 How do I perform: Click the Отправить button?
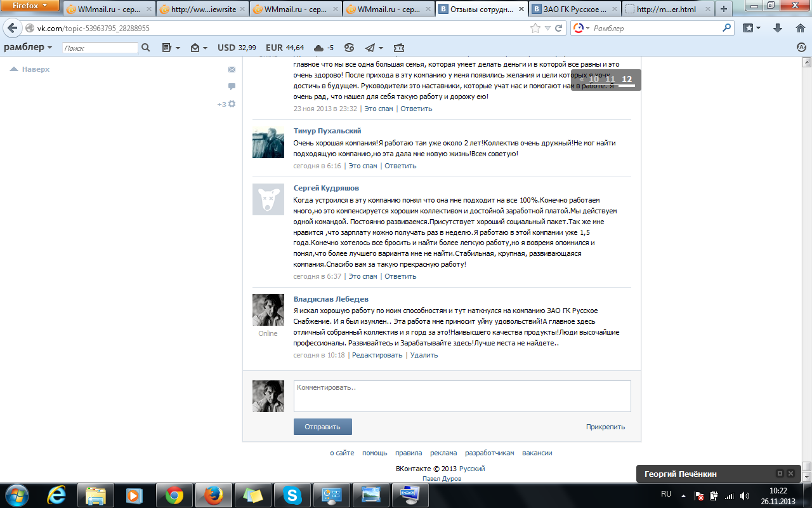[322, 427]
